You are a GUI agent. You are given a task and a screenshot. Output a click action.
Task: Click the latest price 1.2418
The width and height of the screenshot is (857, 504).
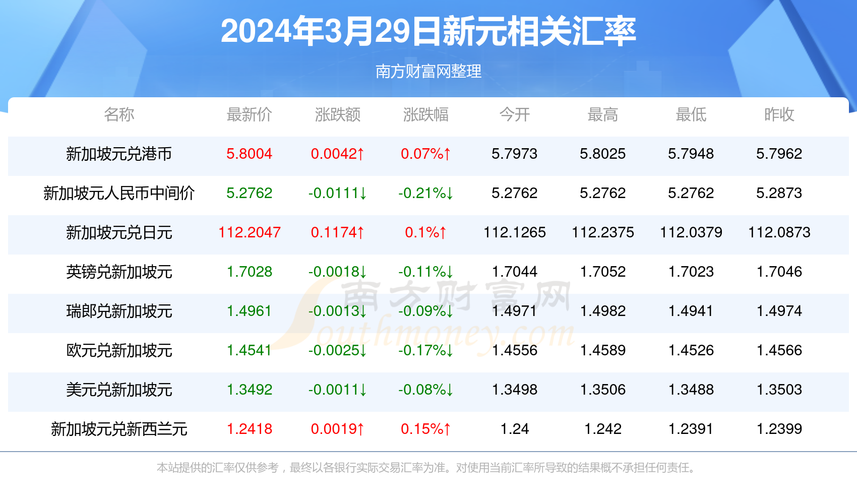[x=250, y=429]
